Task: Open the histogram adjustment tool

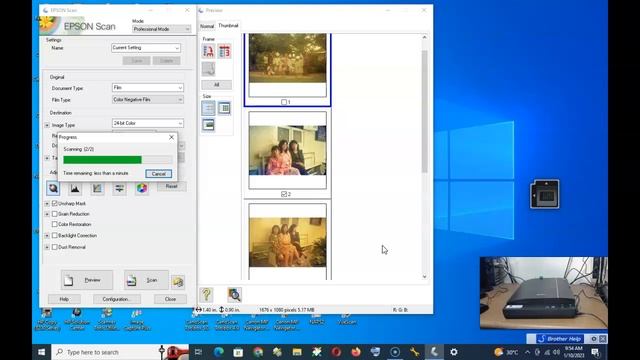Action: [x=75, y=188]
